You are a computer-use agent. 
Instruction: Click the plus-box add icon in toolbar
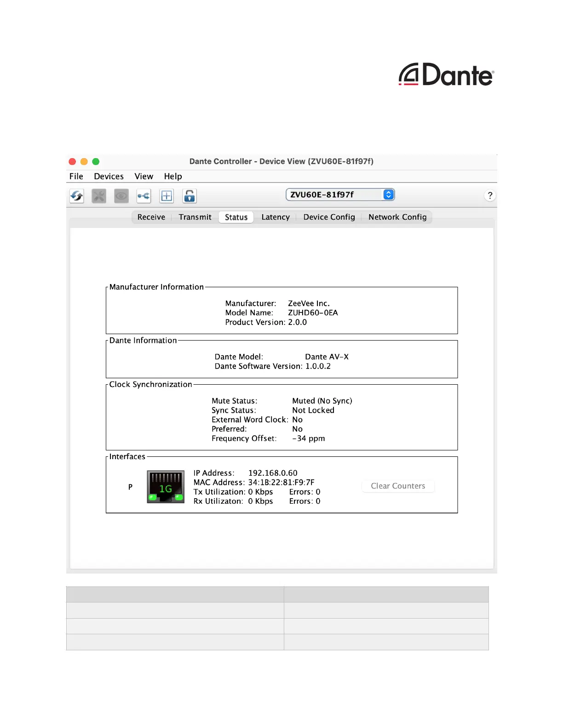(167, 196)
